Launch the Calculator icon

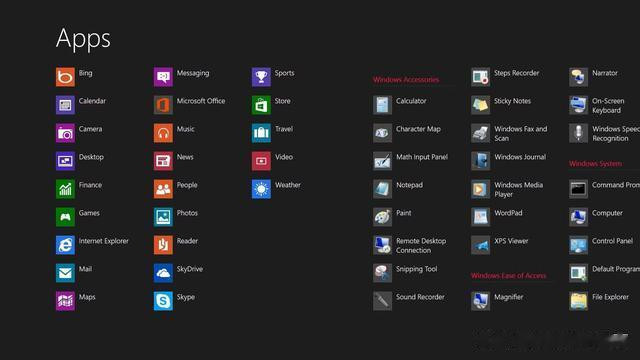[x=382, y=105]
